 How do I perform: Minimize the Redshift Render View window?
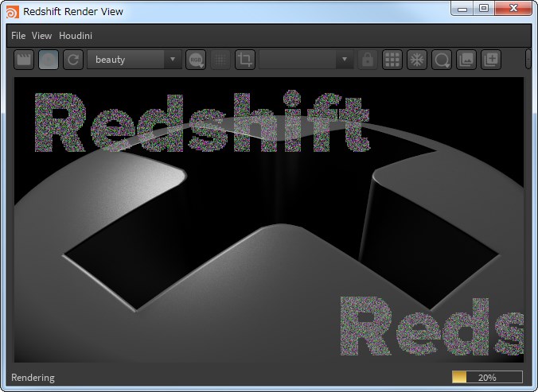(462, 9)
